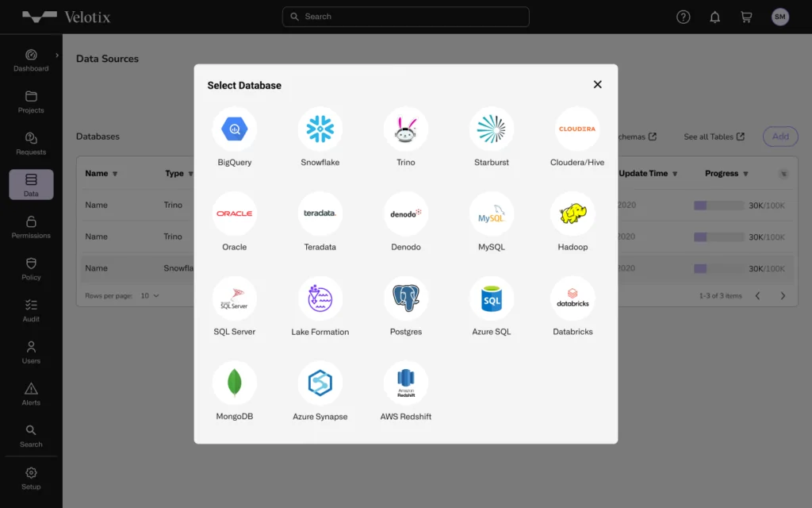Open the SM user avatar menu

pos(780,17)
